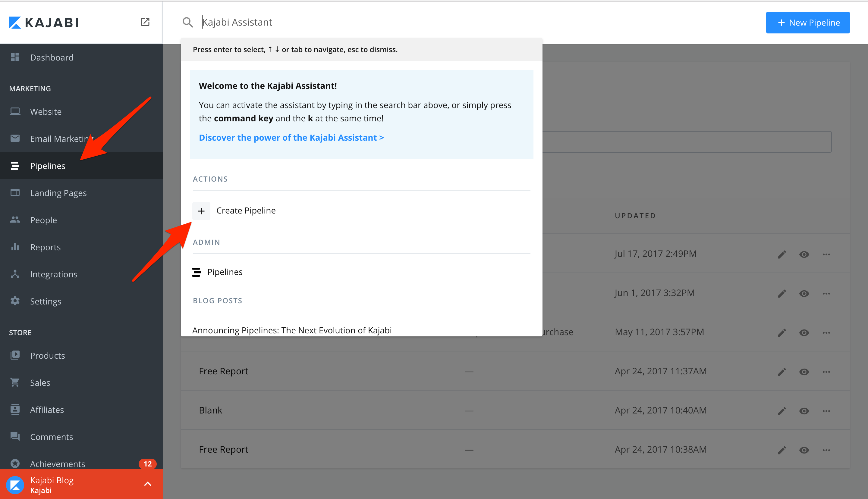Viewport: 868px width, 499px height.
Task: Open more options for May 11, 2017 row
Action: point(826,332)
